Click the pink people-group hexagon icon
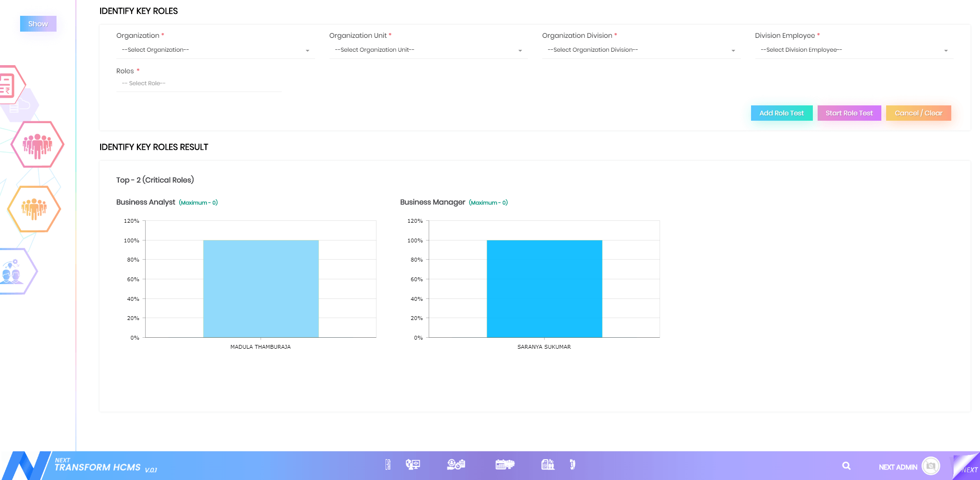The width and height of the screenshot is (980, 480). 37,145
